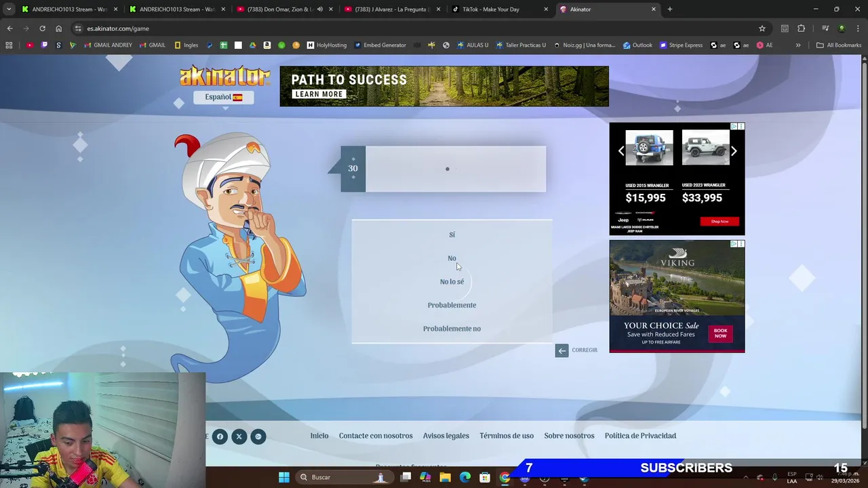Click the page's vertical scrollbar
The width and height of the screenshot is (868, 488).
point(864,244)
